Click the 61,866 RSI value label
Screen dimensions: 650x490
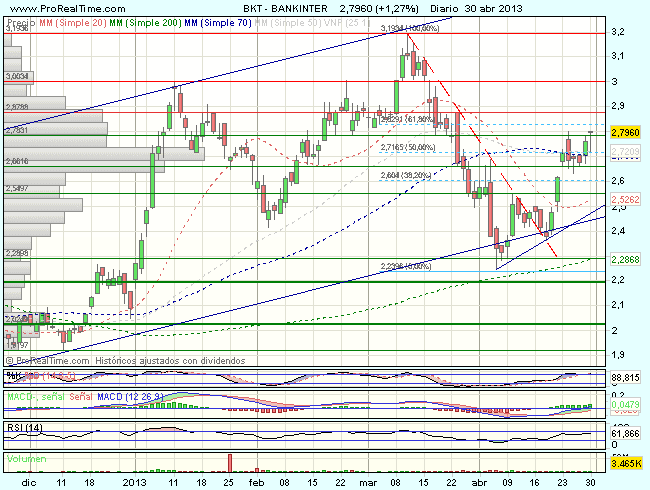625,433
